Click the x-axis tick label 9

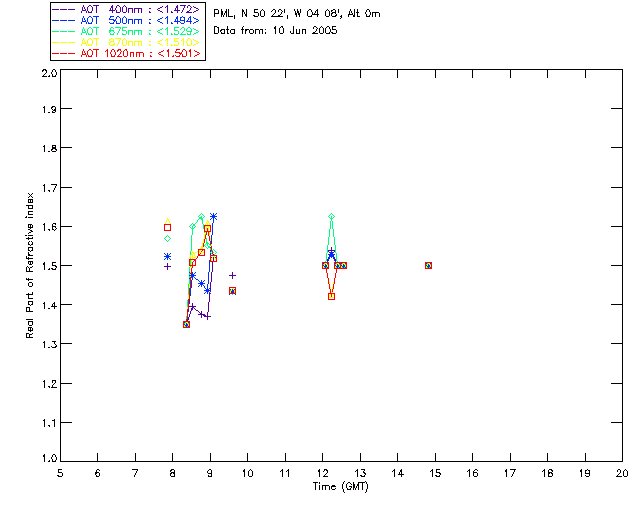(x=210, y=473)
